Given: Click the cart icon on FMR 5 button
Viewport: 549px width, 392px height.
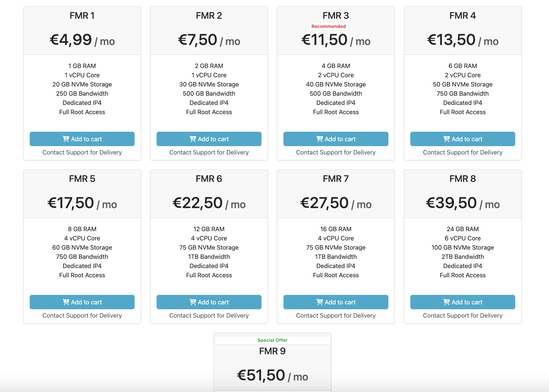Looking at the screenshot, I should click(66, 302).
